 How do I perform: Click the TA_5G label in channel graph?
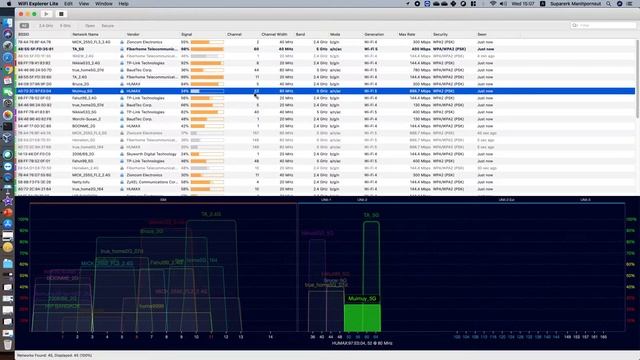pyautogui.click(x=371, y=215)
